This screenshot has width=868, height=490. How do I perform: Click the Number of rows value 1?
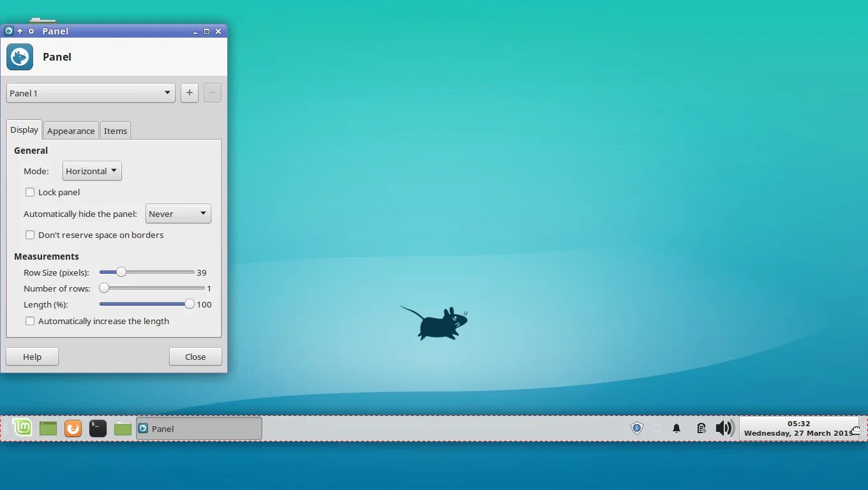(209, 288)
